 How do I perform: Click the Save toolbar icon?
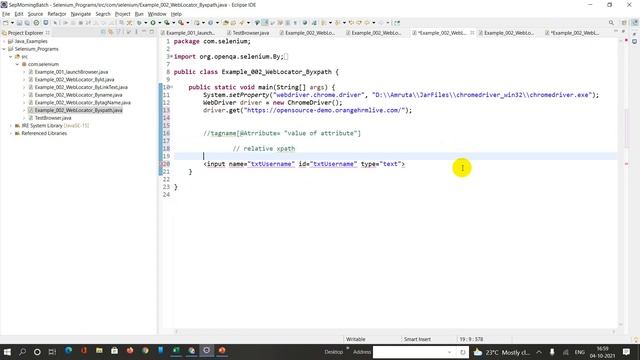pos(19,23)
